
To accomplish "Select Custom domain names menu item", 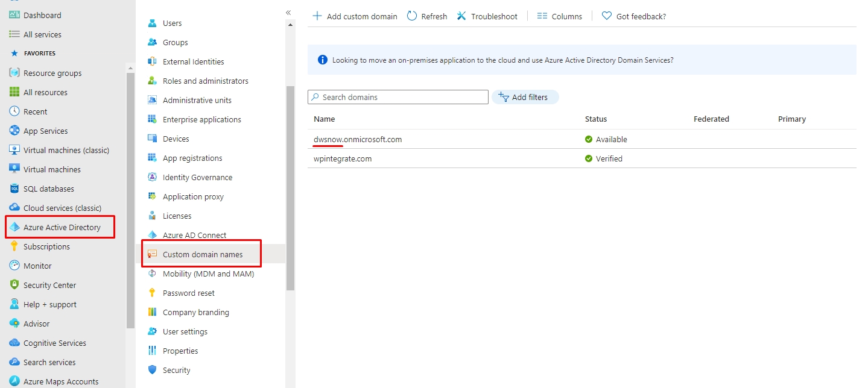I will click(202, 254).
